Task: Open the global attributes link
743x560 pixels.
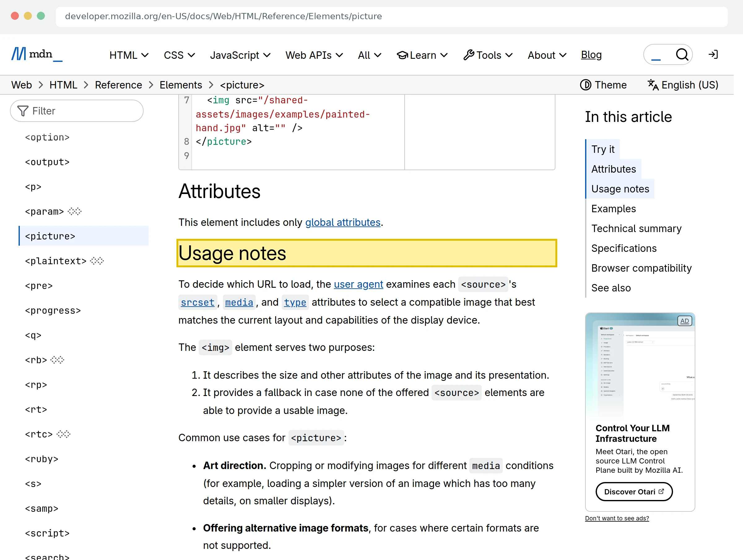Action: pyautogui.click(x=343, y=222)
